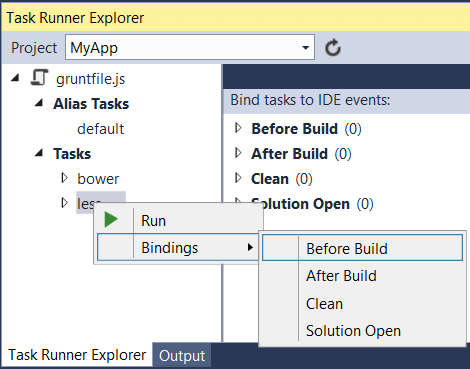The height and width of the screenshot is (369, 470).
Task: Click the green Run play icon
Action: (111, 220)
